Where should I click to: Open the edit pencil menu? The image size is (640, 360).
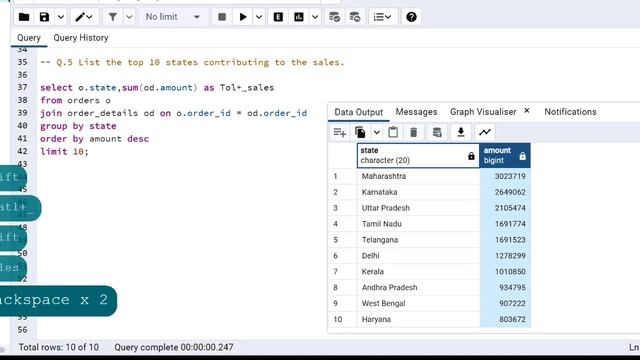pyautogui.click(x=84, y=17)
